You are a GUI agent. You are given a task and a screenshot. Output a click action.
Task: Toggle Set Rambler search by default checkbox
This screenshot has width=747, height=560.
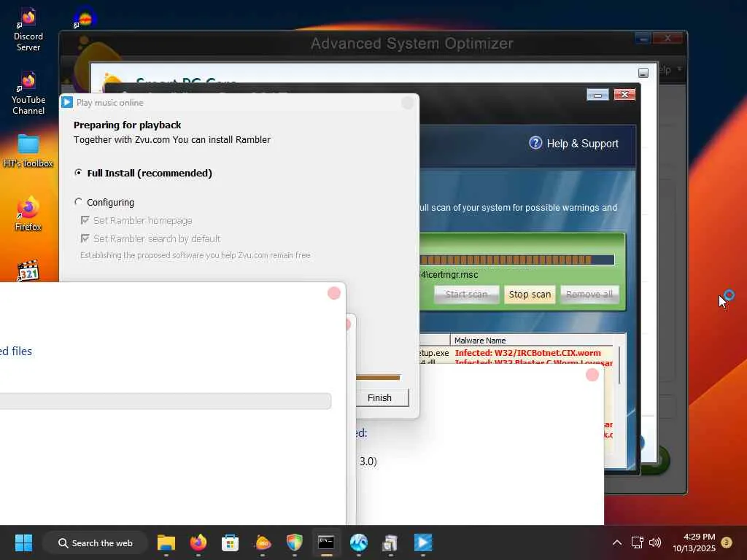85,238
